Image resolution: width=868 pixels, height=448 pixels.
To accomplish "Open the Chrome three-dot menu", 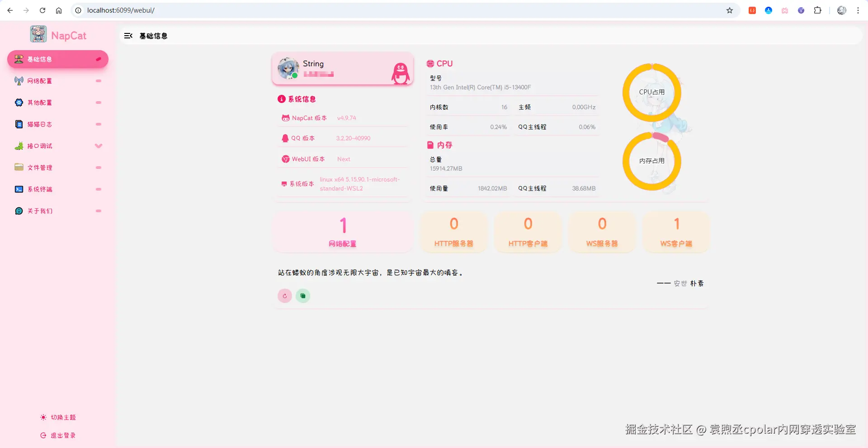I will click(x=858, y=10).
